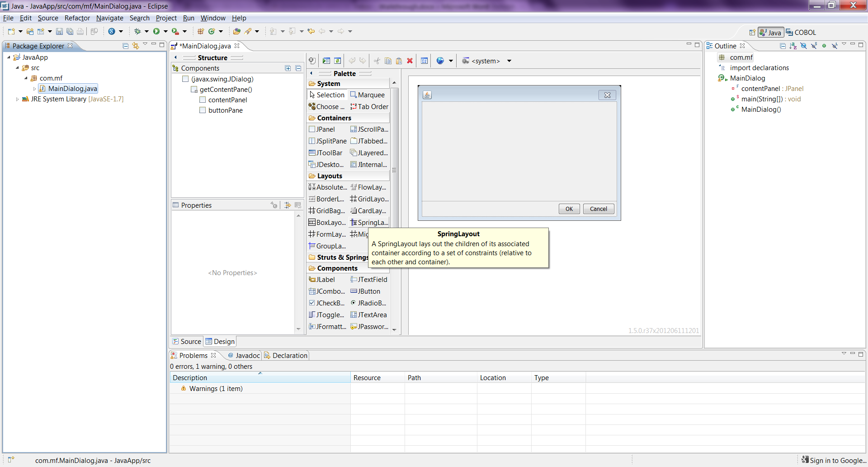The width and height of the screenshot is (868, 467).
Task: Collapse the src folder in Package Explorer
Action: pyautogui.click(x=17, y=68)
